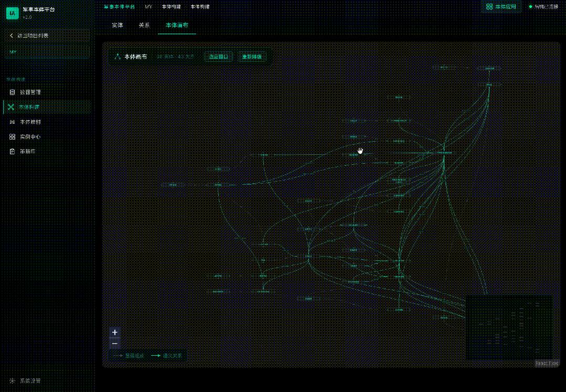Click the 适应窗口 fit-view button
The image size is (566, 392).
point(219,57)
